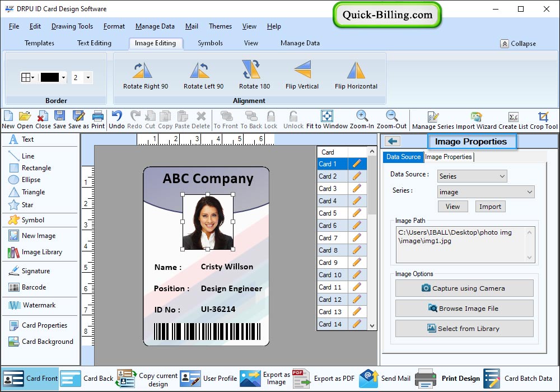Switch to Text Editing ribbon tab
Screen dimensions: 560x392
(94, 43)
